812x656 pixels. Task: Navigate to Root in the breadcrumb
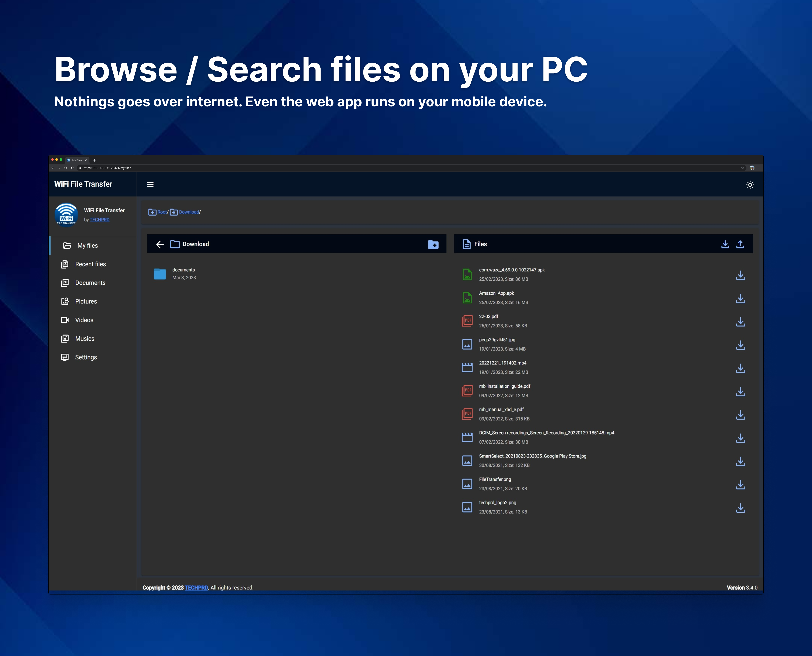(x=162, y=212)
